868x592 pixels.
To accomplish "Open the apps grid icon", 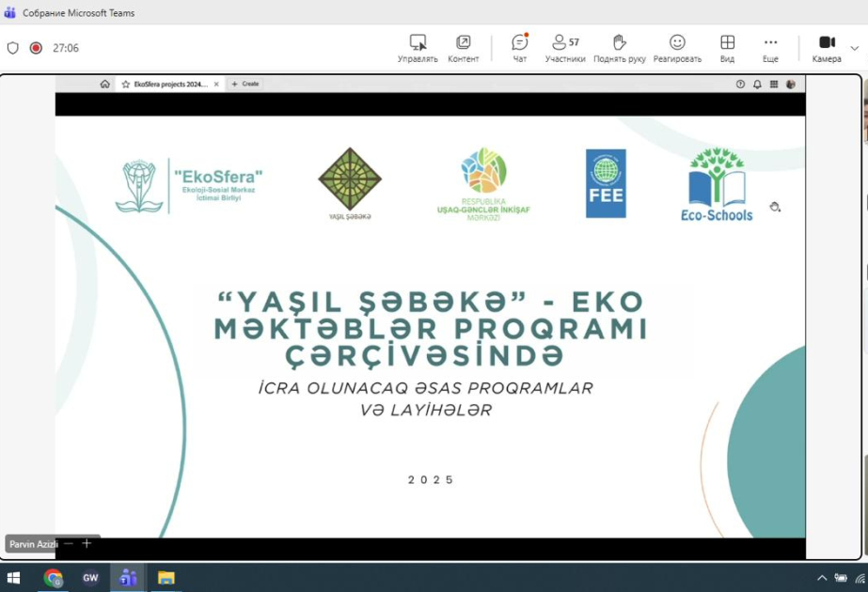I will (x=774, y=84).
